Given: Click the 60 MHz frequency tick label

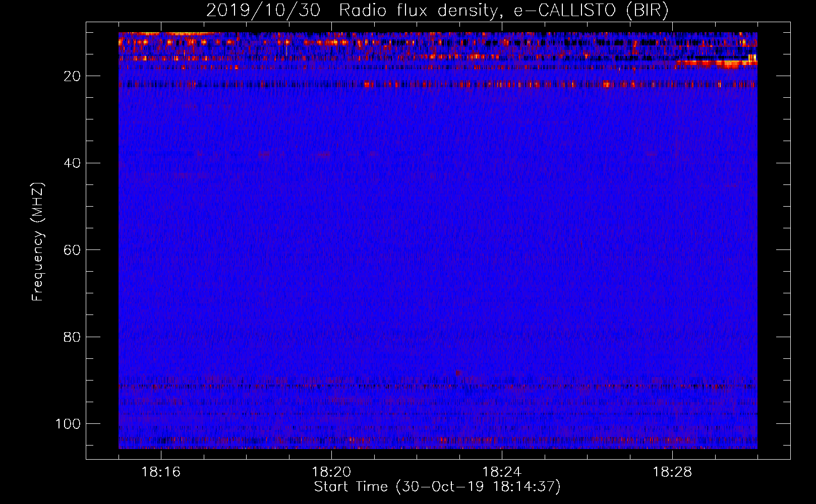Looking at the screenshot, I should pyautogui.click(x=72, y=250).
